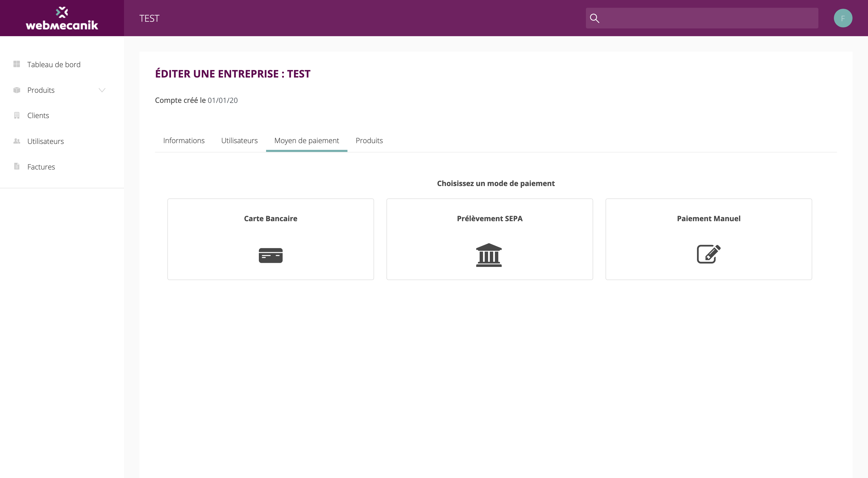Click the 'Compte créé le' label

pyautogui.click(x=180, y=101)
